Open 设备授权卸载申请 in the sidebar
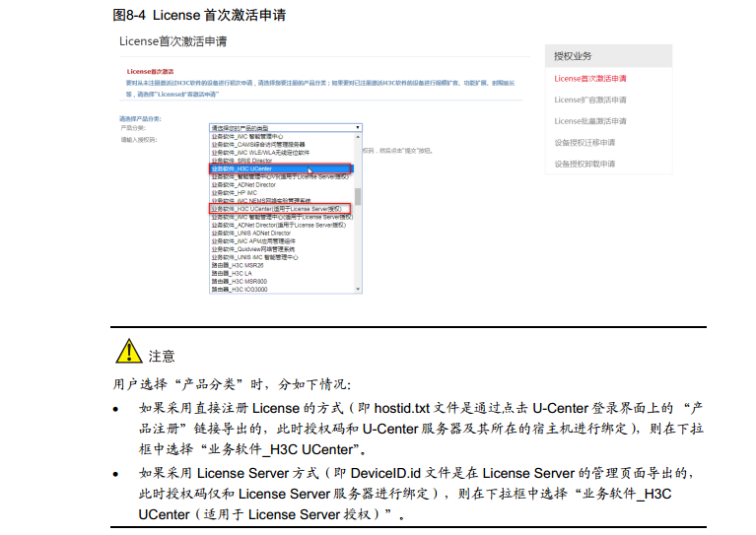The height and width of the screenshot is (535, 756). coord(584,164)
